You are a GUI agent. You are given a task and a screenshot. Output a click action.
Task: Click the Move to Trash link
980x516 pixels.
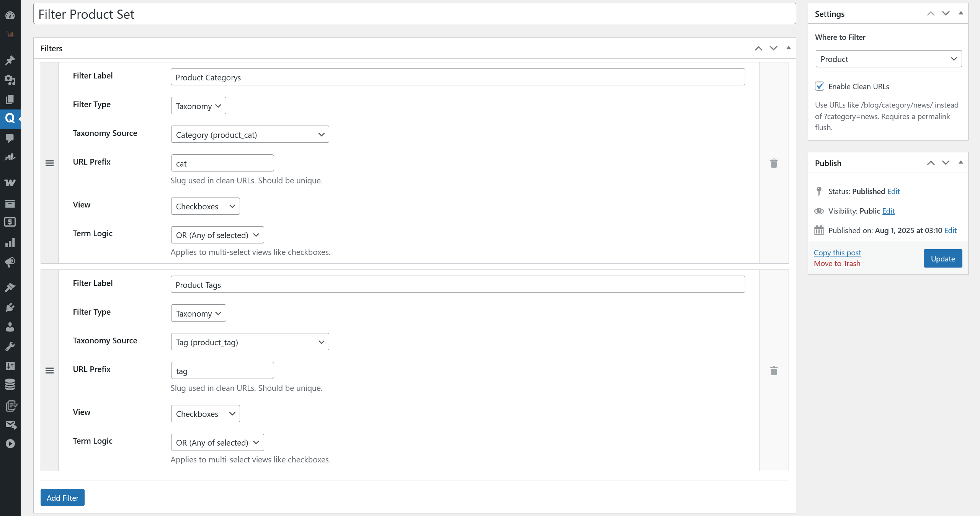(x=837, y=263)
